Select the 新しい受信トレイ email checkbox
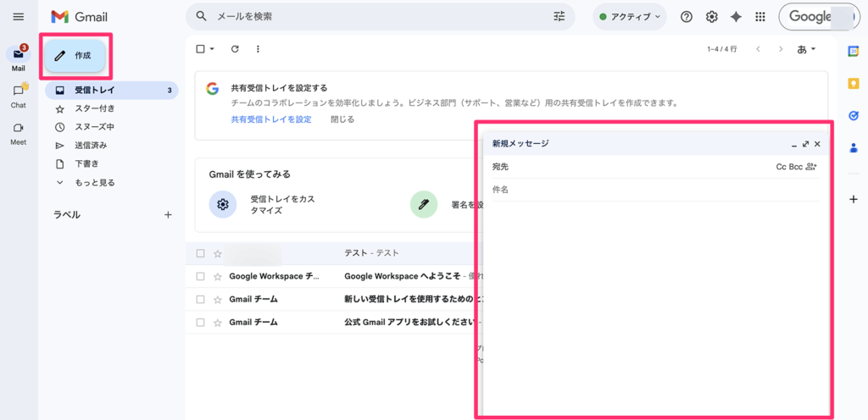Image resolution: width=868 pixels, height=420 pixels. click(200, 300)
